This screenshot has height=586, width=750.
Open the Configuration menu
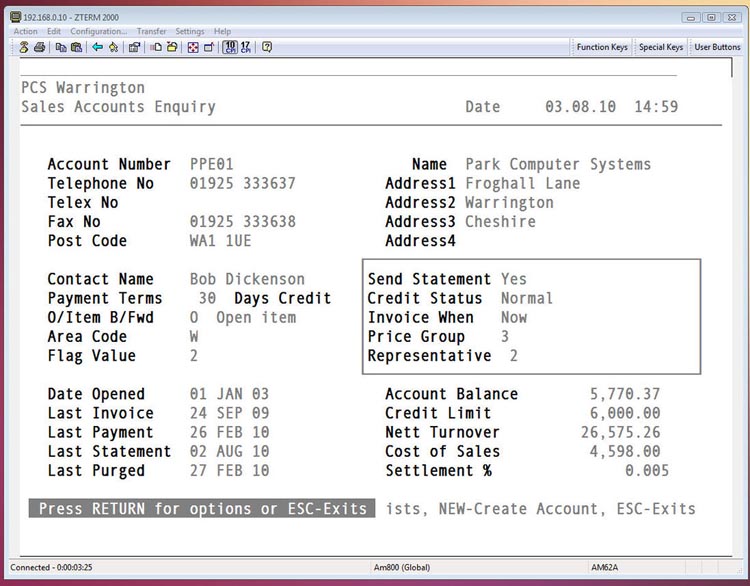[x=99, y=32]
